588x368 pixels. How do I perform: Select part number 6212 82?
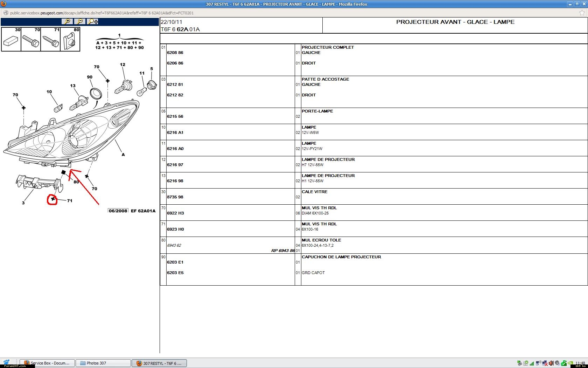pyautogui.click(x=175, y=95)
